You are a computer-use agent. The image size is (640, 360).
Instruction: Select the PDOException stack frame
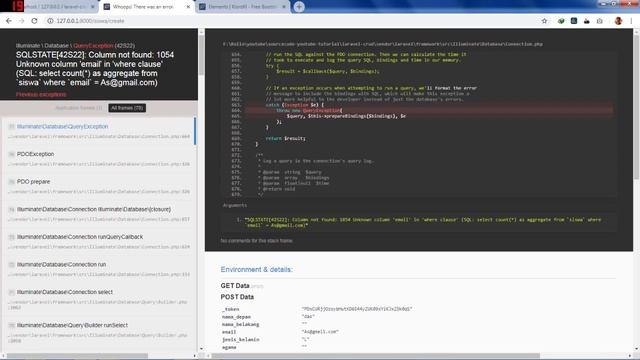pos(98,158)
